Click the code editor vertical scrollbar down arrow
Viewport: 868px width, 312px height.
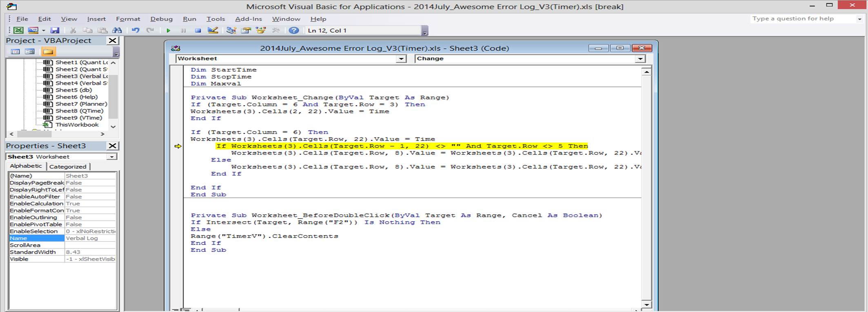pyautogui.click(x=646, y=304)
